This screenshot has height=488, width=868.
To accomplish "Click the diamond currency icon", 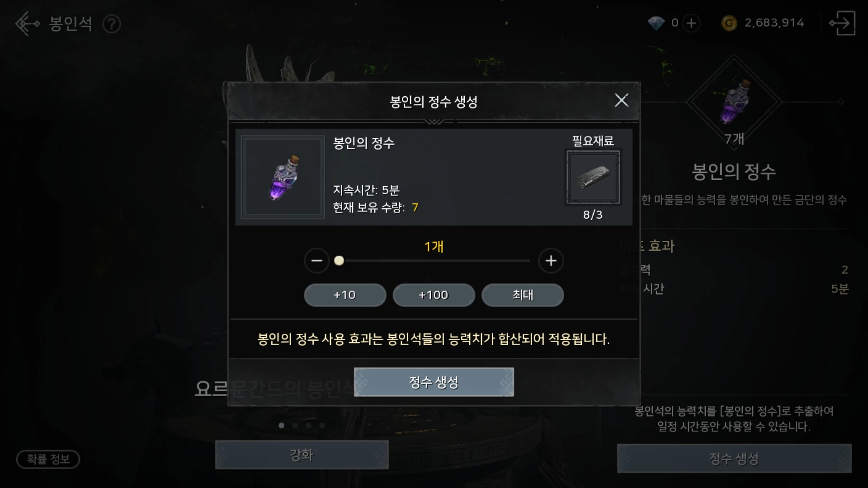I will pyautogui.click(x=656, y=23).
